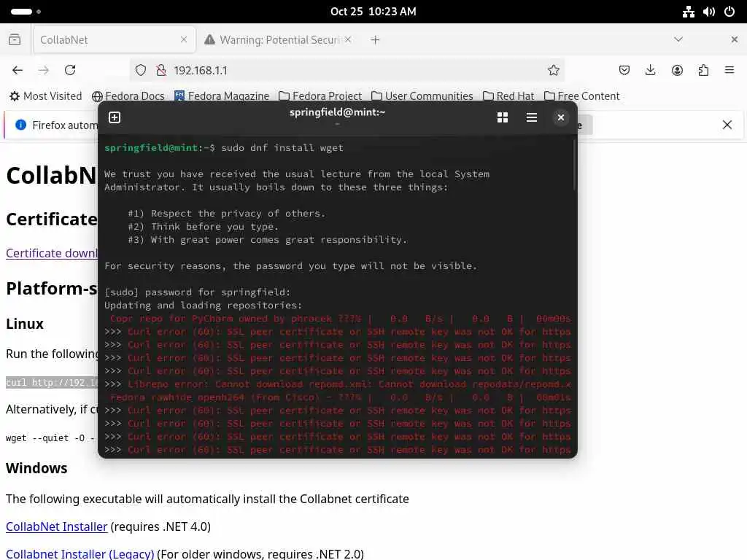This screenshot has height=560, width=747.
Task: Open a new Firefox tab
Action: click(x=376, y=40)
